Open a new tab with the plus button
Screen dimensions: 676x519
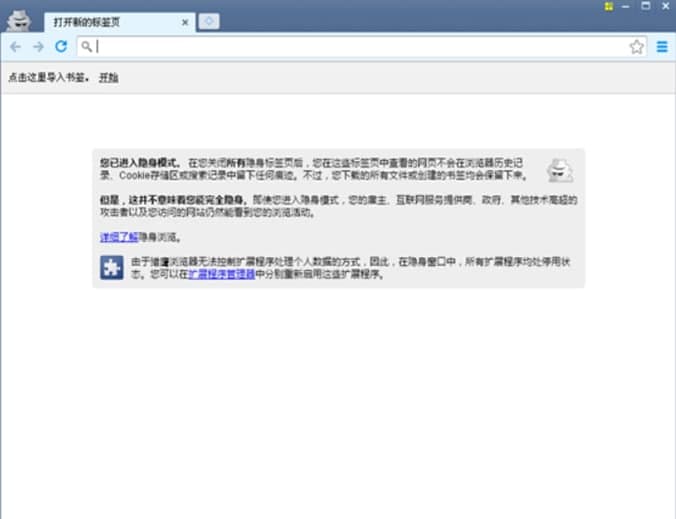[209, 22]
